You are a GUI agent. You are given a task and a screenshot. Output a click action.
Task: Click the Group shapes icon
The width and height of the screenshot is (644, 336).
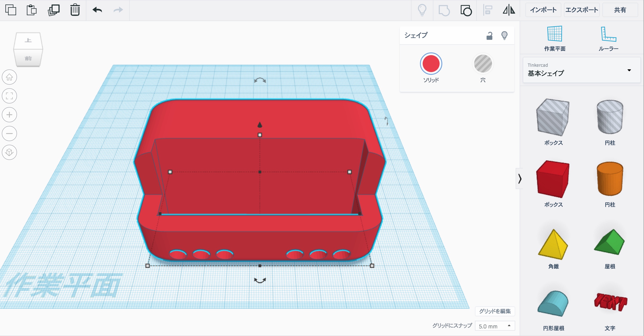(444, 11)
